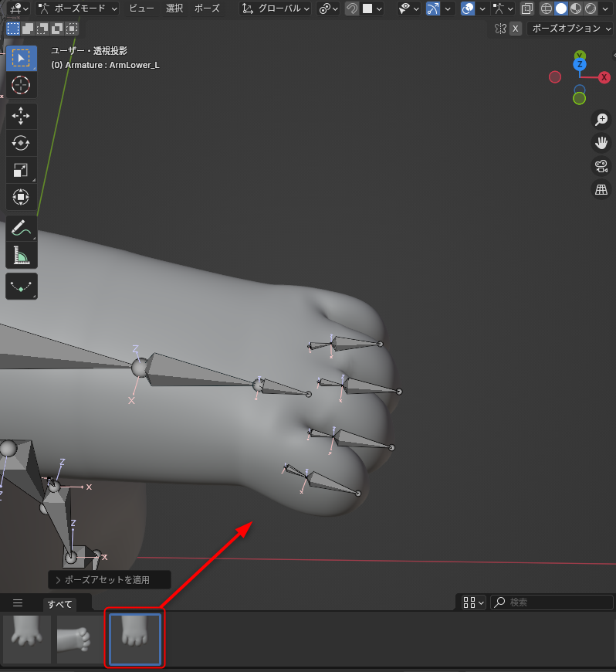Open the ポーズ menu
This screenshot has width=616, height=672.
[206, 8]
